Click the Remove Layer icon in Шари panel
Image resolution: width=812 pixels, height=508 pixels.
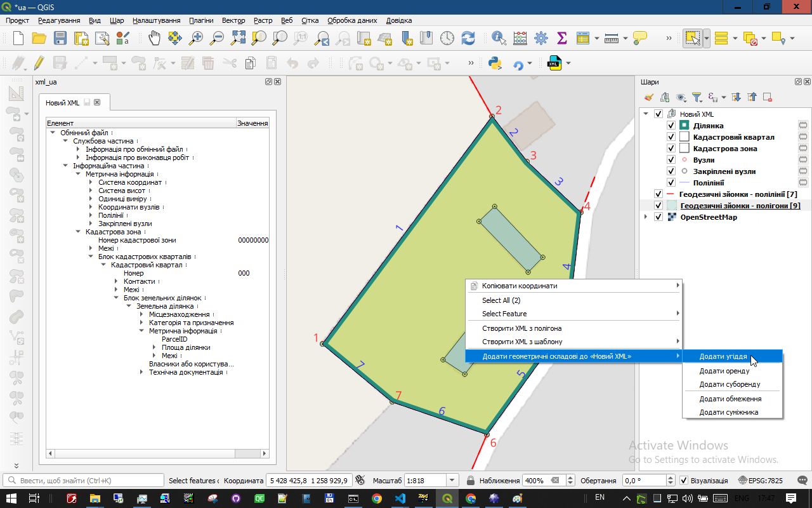(768, 97)
